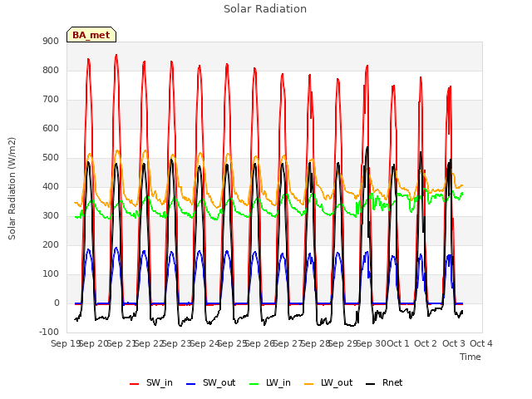Image resolution: width=532 pixels, height=399 pixels.
Task: Click the Sep 19 x-axis tick label
Action: coord(65,343)
